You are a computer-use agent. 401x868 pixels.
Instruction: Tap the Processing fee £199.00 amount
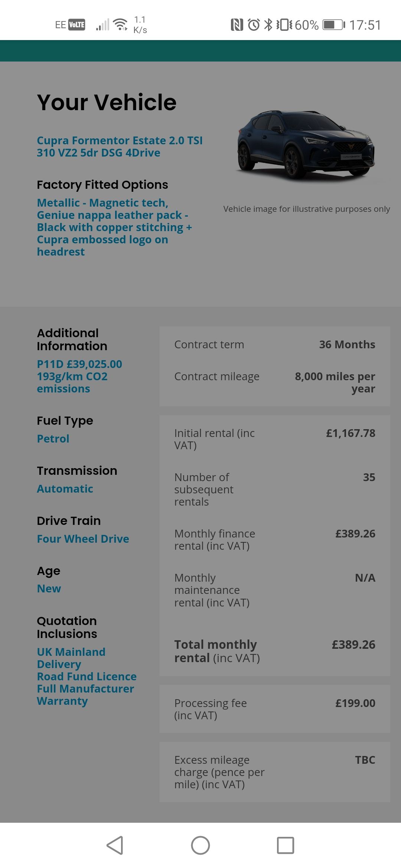pos(355,703)
